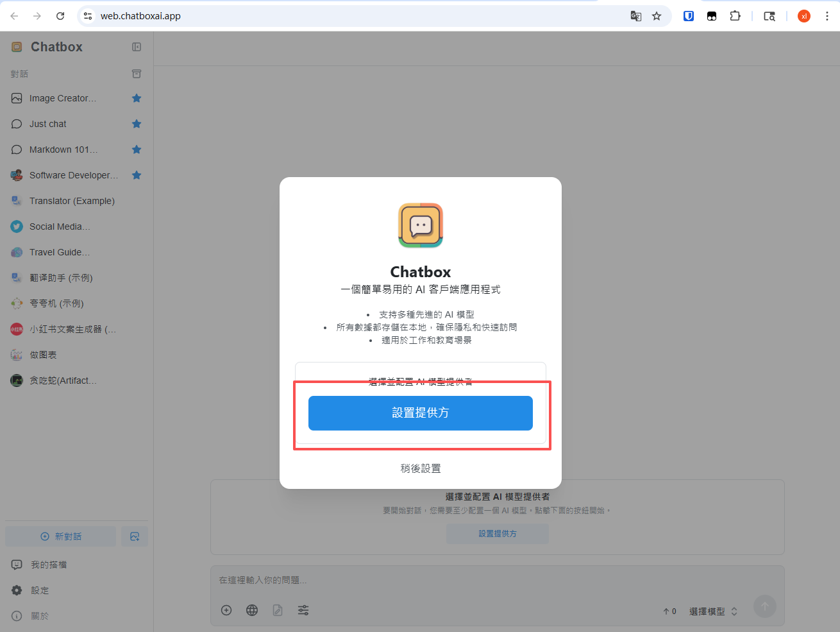Viewport: 840px width, 632px height.
Task: Click the plus attach icon in input toolbar
Action: [x=226, y=610]
